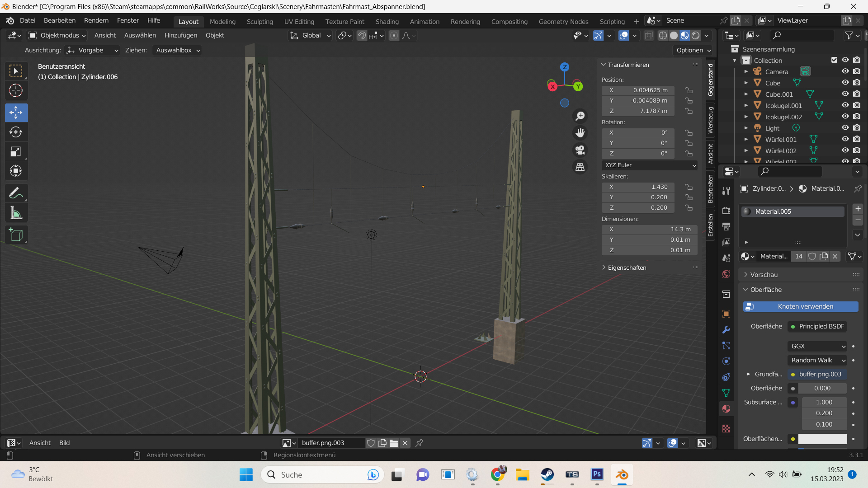
Task: Select the Rotate tool
Action: [x=16, y=132]
